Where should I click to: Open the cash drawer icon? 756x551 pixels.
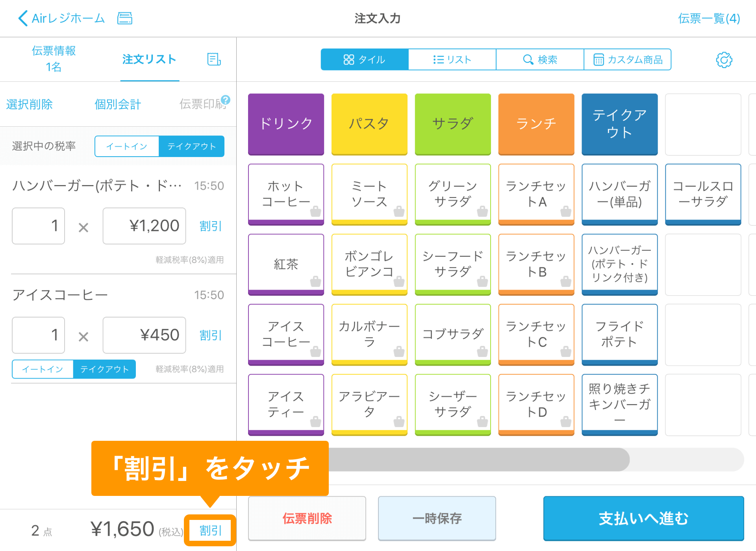125,18
